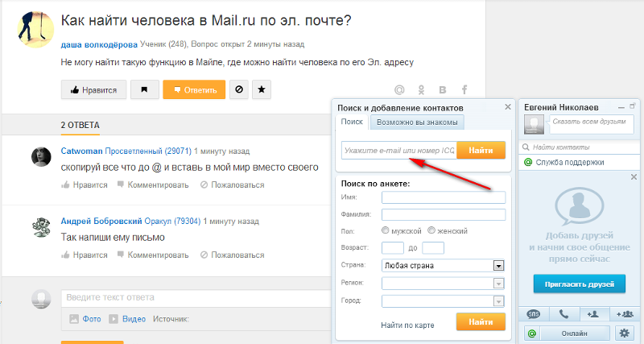Open the Catwoman profile link
This screenshot has height=344, width=644.
pos(81,151)
